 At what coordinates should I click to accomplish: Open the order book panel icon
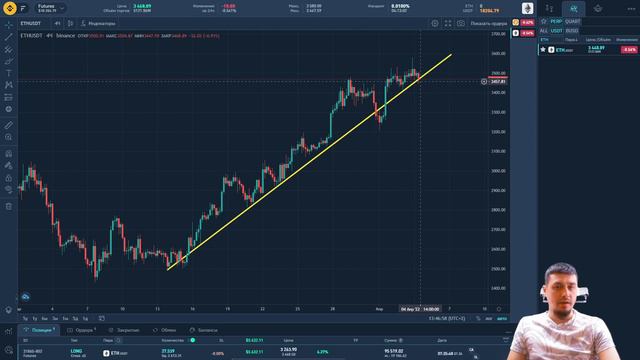click(549, 9)
